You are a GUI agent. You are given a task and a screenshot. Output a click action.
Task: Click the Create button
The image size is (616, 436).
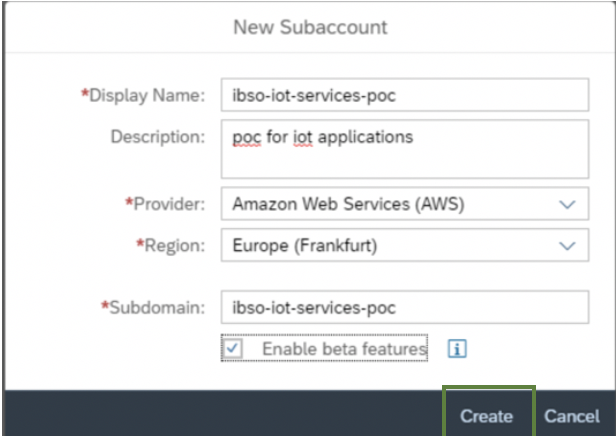(486, 416)
